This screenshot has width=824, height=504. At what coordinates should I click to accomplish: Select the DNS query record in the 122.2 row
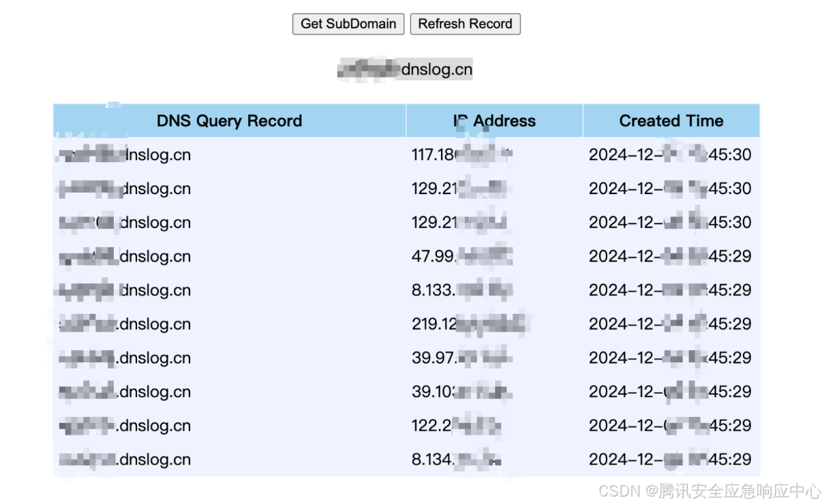(125, 426)
